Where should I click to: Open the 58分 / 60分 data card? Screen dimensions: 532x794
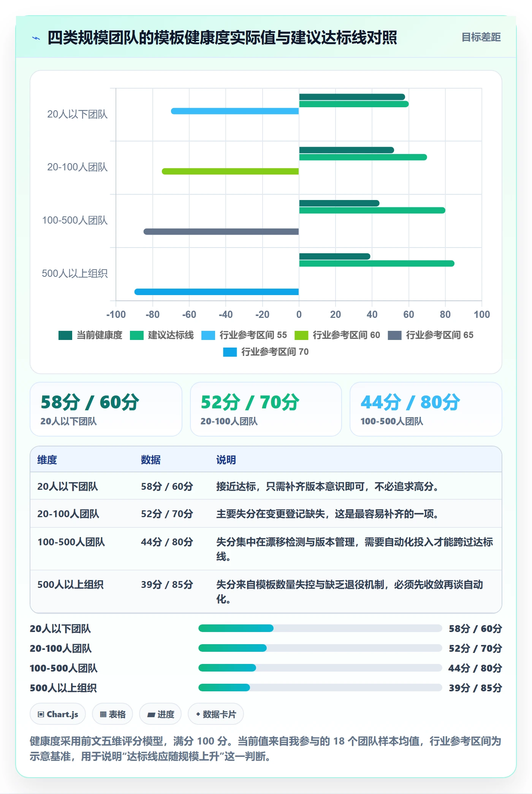click(x=106, y=409)
